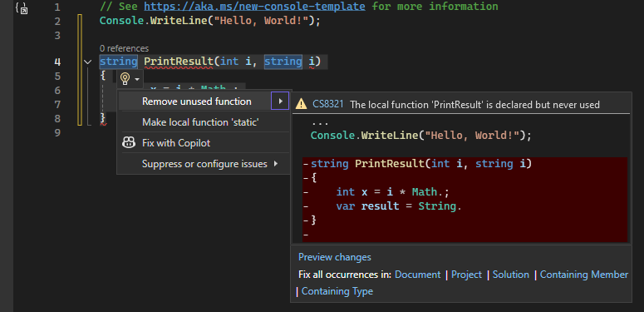Screen dimensions: 644x312
Task: Open Suppress or configure issues
Action: pyautogui.click(x=204, y=164)
